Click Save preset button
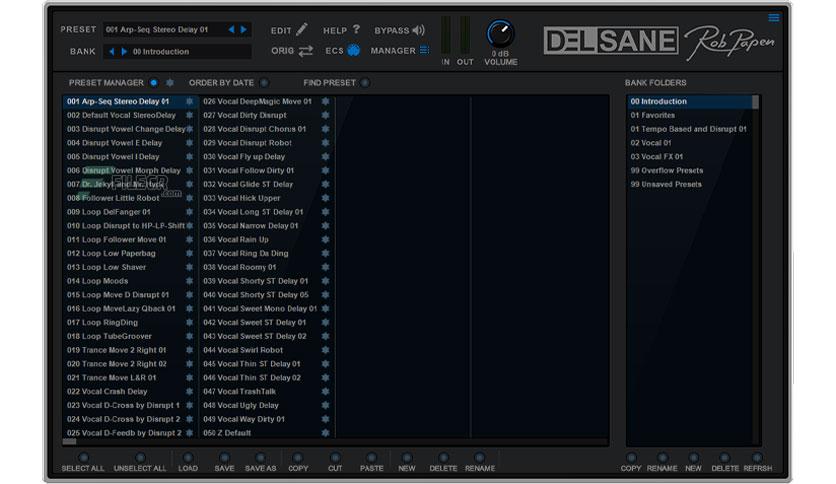Viewport: 836px width, 484px height. (x=224, y=457)
